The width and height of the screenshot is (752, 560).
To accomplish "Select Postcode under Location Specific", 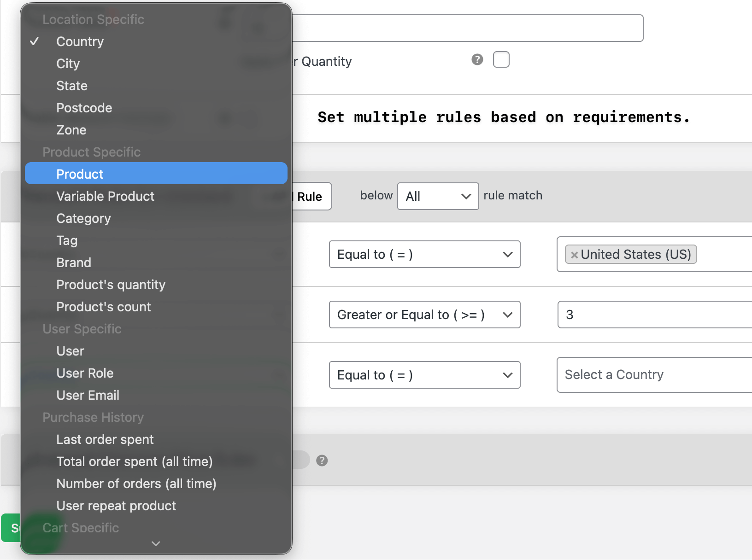I will pyautogui.click(x=84, y=108).
